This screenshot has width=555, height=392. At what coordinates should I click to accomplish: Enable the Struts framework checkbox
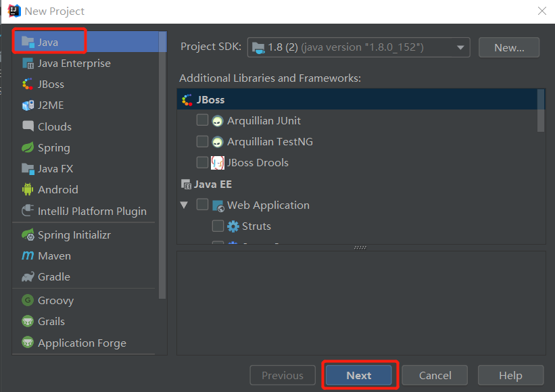click(218, 226)
